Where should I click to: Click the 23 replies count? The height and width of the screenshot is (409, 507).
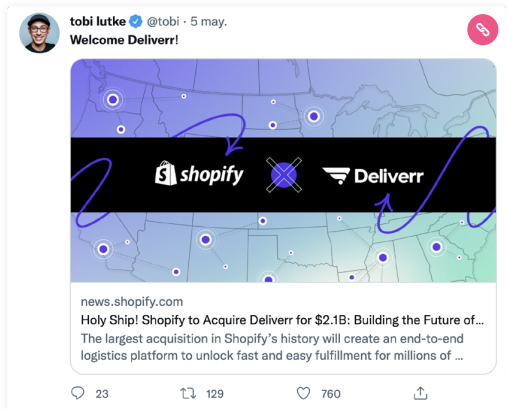point(102,394)
